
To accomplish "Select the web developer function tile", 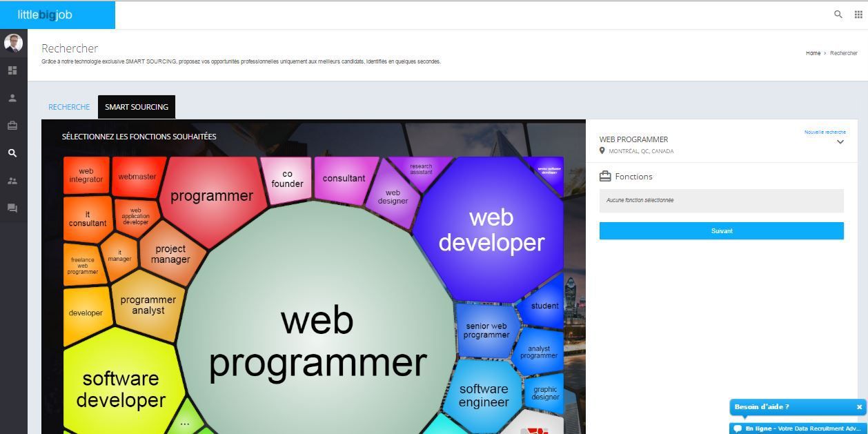I will point(490,230).
